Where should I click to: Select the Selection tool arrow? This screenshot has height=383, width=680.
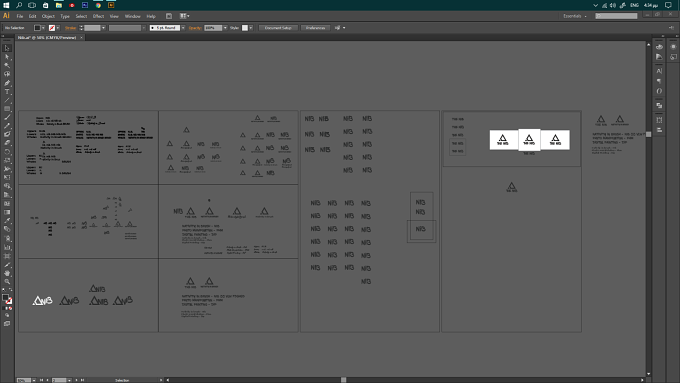(7, 48)
